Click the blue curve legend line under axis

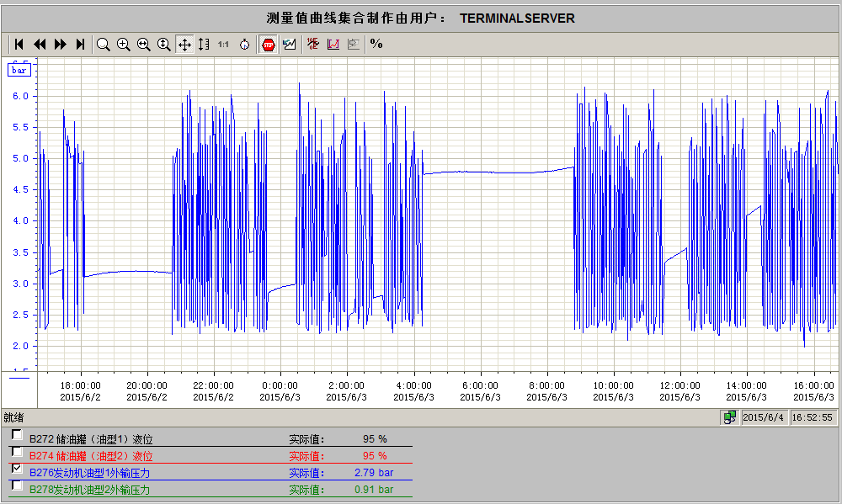click(19, 379)
